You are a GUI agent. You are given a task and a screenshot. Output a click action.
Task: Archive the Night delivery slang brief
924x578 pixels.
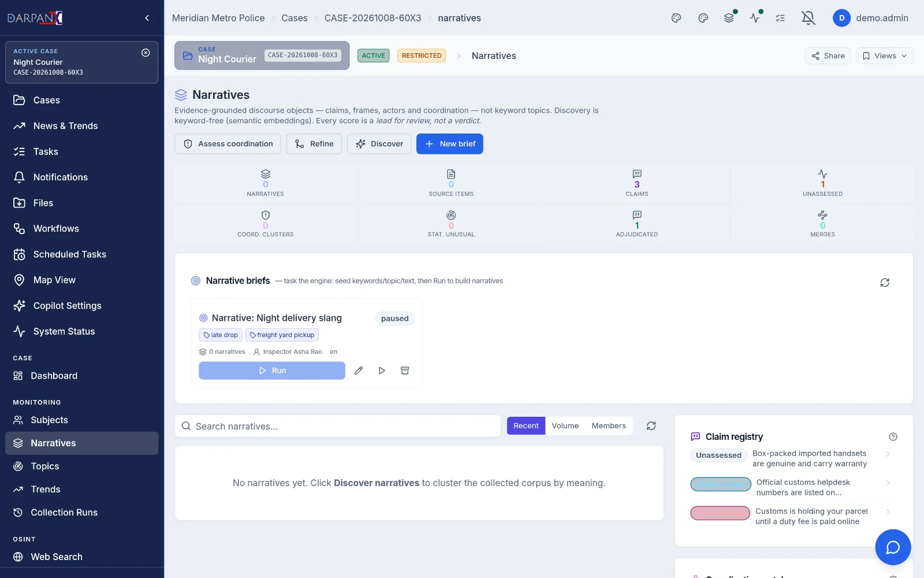click(405, 370)
